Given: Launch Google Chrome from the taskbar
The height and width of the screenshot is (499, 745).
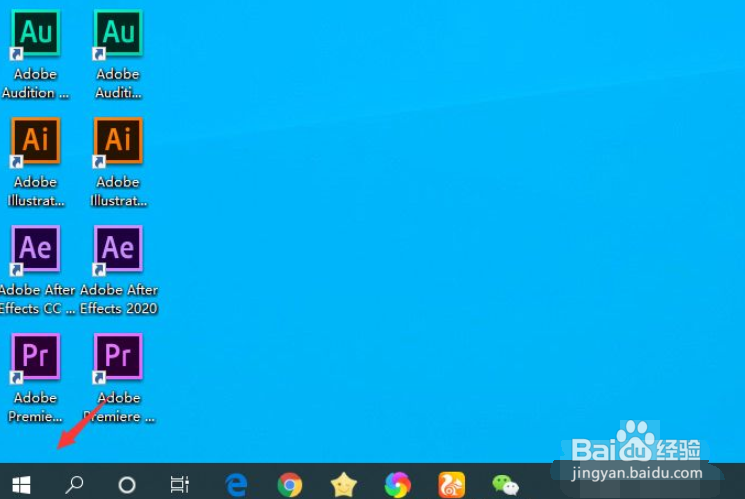Looking at the screenshot, I should (290, 485).
